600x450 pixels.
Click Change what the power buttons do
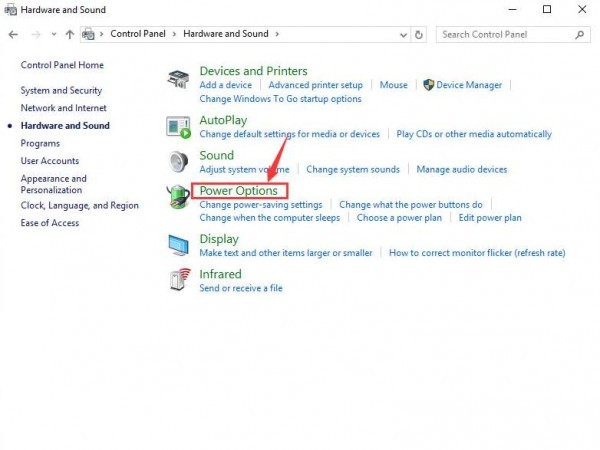point(411,205)
